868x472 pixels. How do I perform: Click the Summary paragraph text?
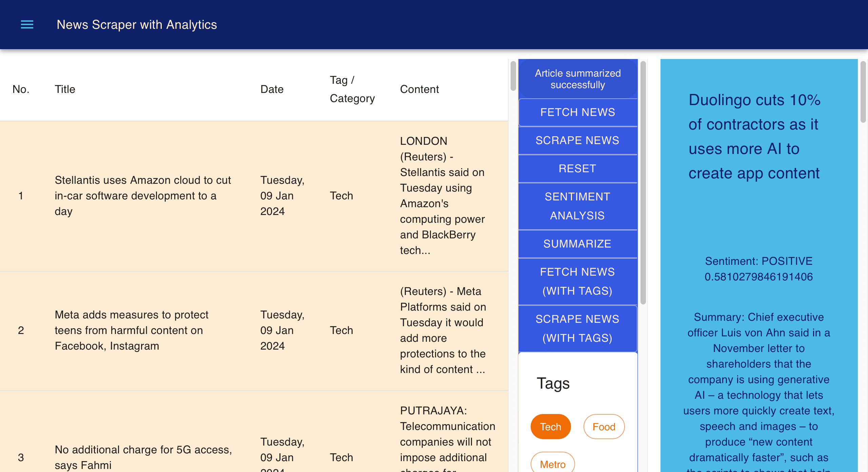758,391
